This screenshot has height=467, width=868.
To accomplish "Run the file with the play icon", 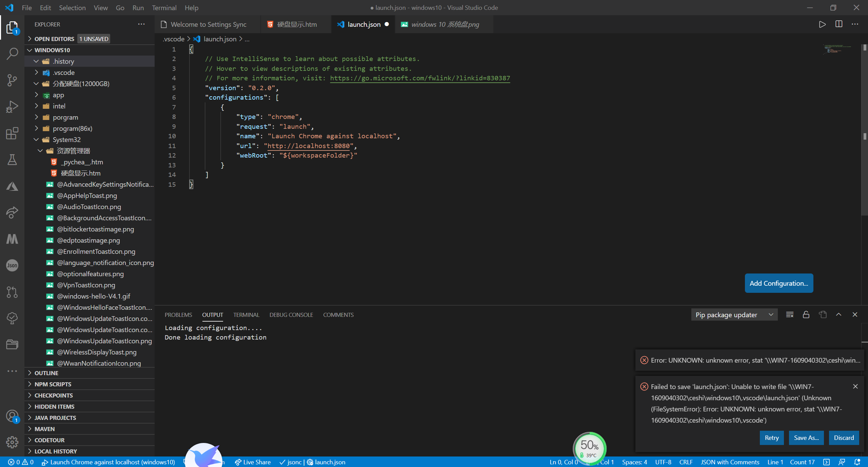I will [822, 24].
